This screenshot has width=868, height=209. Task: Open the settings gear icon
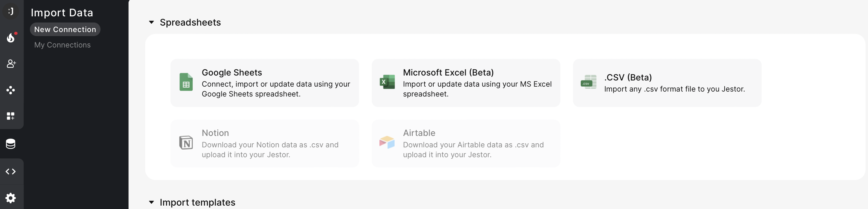tap(11, 198)
